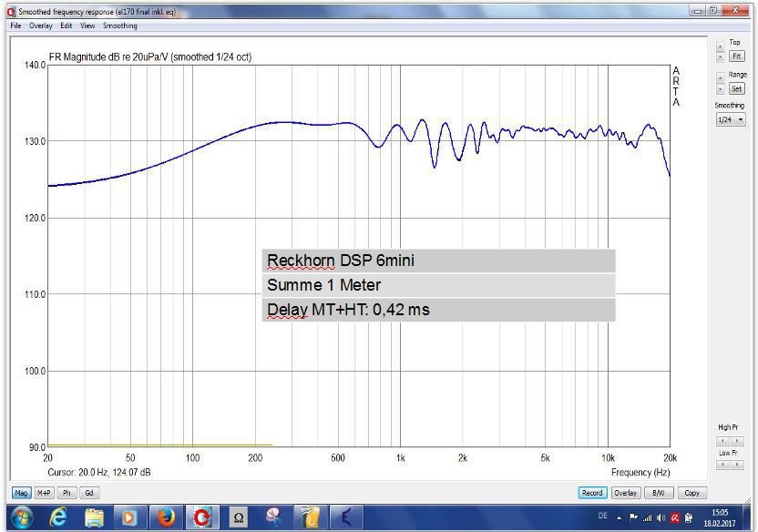
Task: Click the DE language indicator
Action: 603,516
